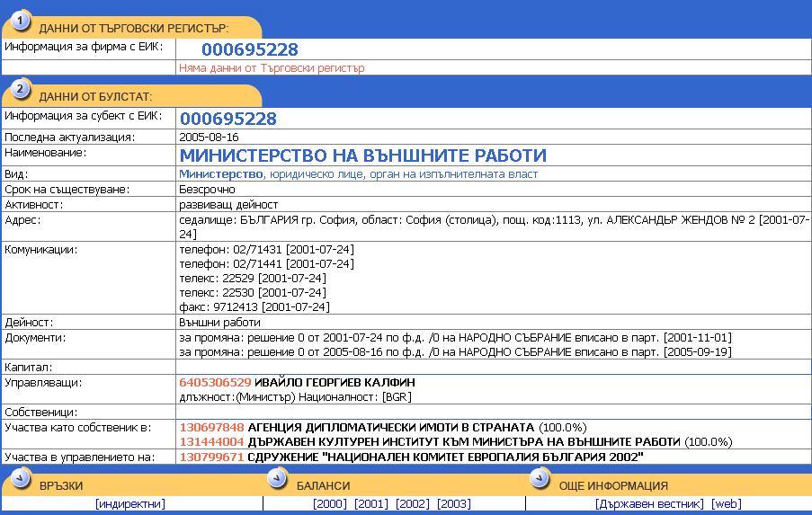Click the Срок на съществуване: label
The width and height of the screenshot is (812, 515).
click(x=67, y=190)
